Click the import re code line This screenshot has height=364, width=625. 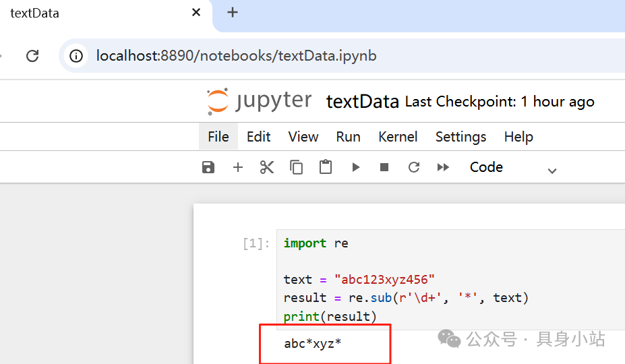tap(316, 243)
